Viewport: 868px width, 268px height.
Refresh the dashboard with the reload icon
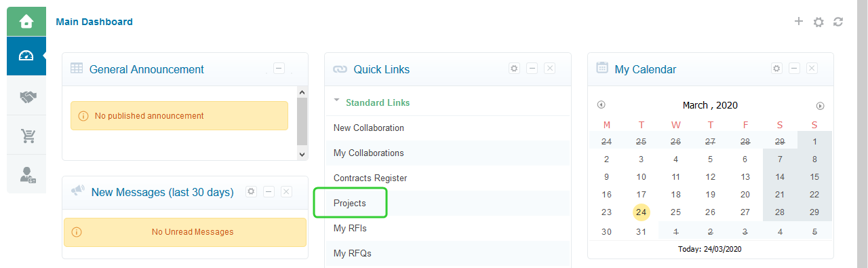(x=838, y=22)
